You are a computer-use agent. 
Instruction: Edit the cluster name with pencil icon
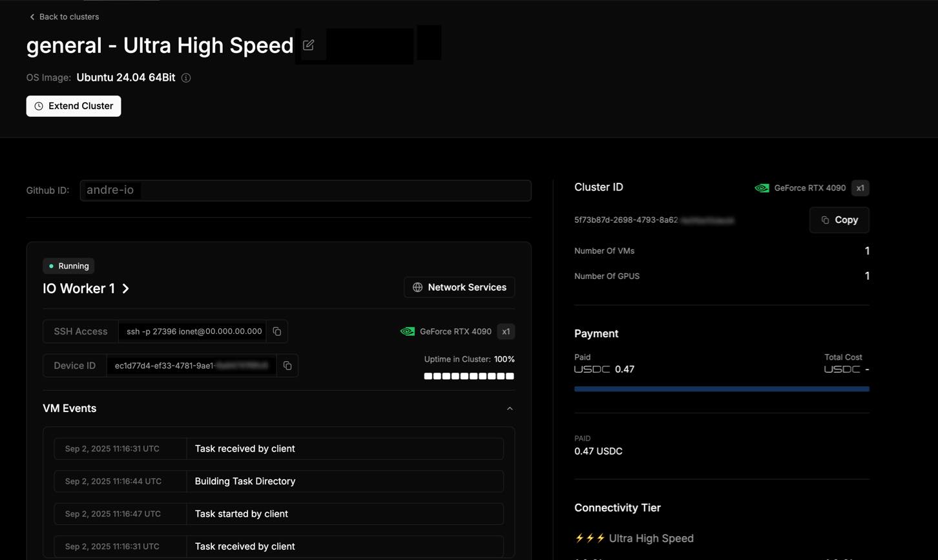309,45
